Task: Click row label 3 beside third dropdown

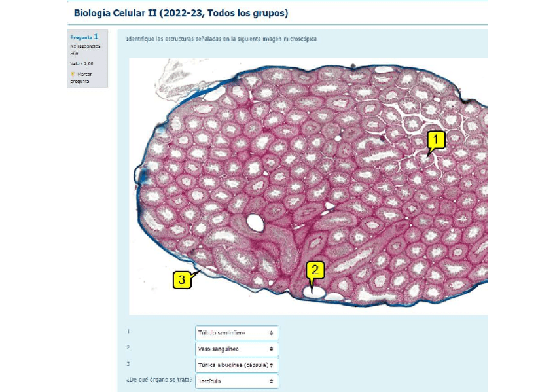Action: [x=128, y=364]
